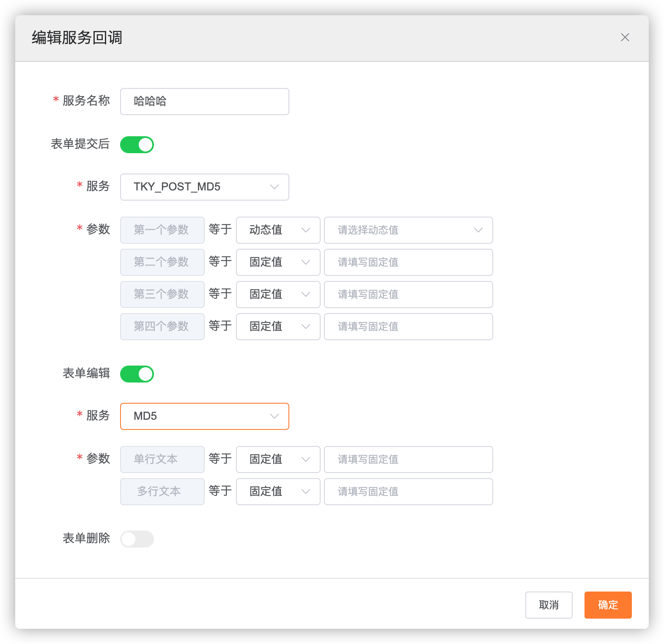Screen dimensions: 664x644
Task: Expand the 固定值 type dropdown for 多行文本
Action: coord(278,492)
